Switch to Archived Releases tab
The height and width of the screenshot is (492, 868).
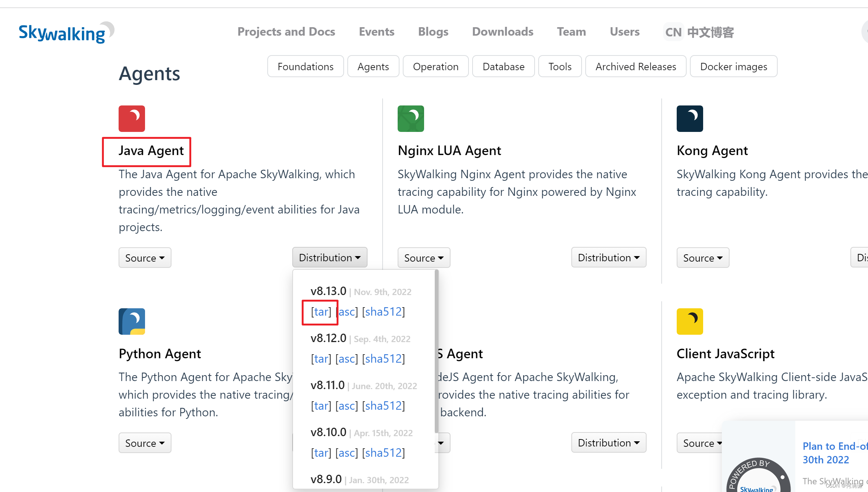635,67
